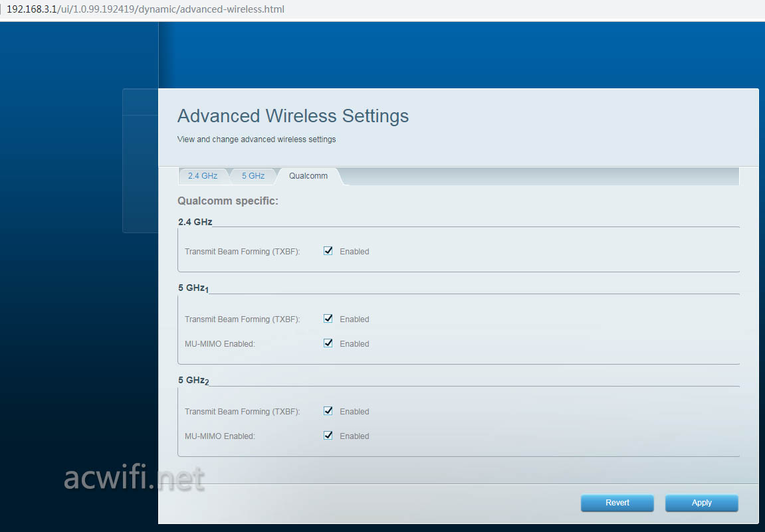
Task: Toggle TXBF checkbox in 5 GHz2 section
Action: click(x=328, y=411)
